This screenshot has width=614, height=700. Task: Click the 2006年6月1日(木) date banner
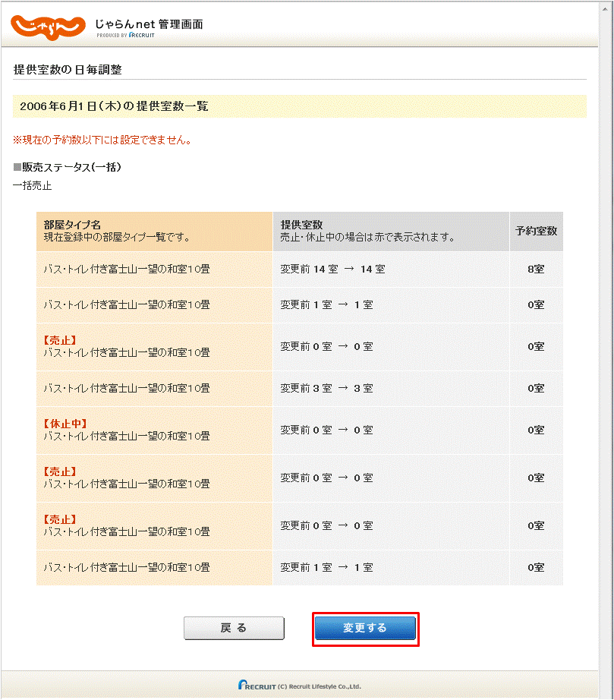pos(114,106)
